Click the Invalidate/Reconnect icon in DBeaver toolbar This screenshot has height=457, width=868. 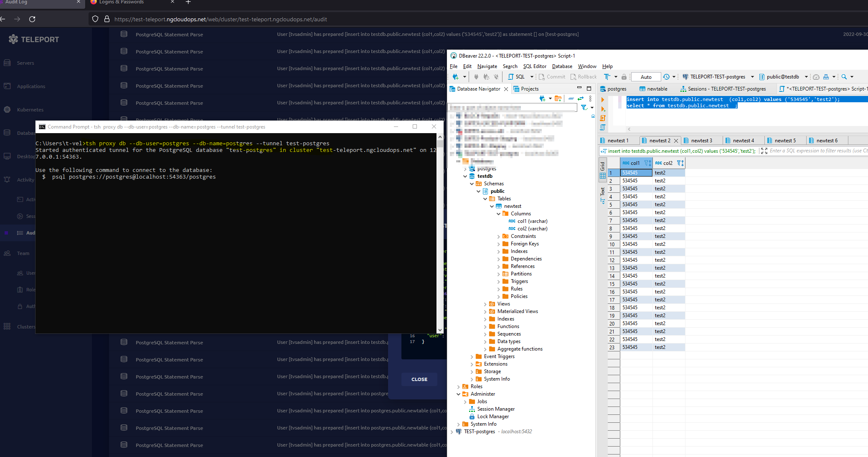tap(486, 77)
